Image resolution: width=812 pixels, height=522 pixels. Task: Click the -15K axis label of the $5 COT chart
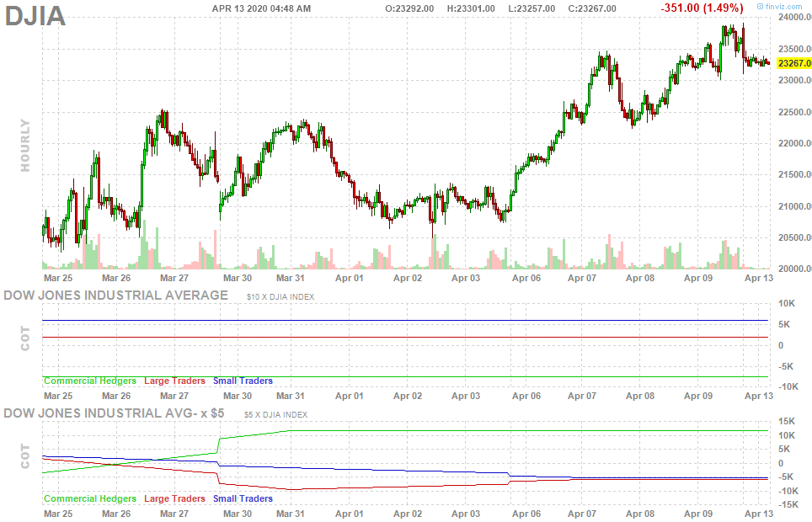point(787,505)
